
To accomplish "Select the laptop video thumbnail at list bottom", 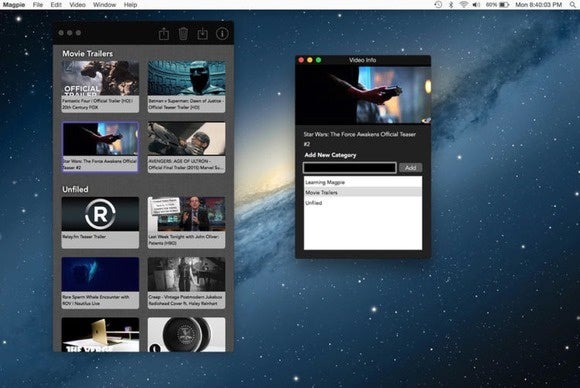I will (100, 335).
